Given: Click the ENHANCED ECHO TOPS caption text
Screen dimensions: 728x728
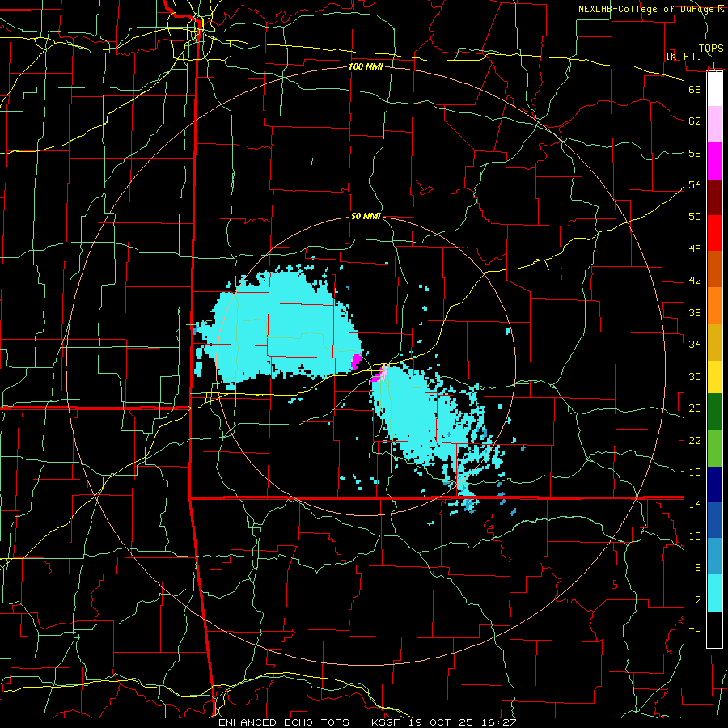Looking at the screenshot, I should 284,722.
